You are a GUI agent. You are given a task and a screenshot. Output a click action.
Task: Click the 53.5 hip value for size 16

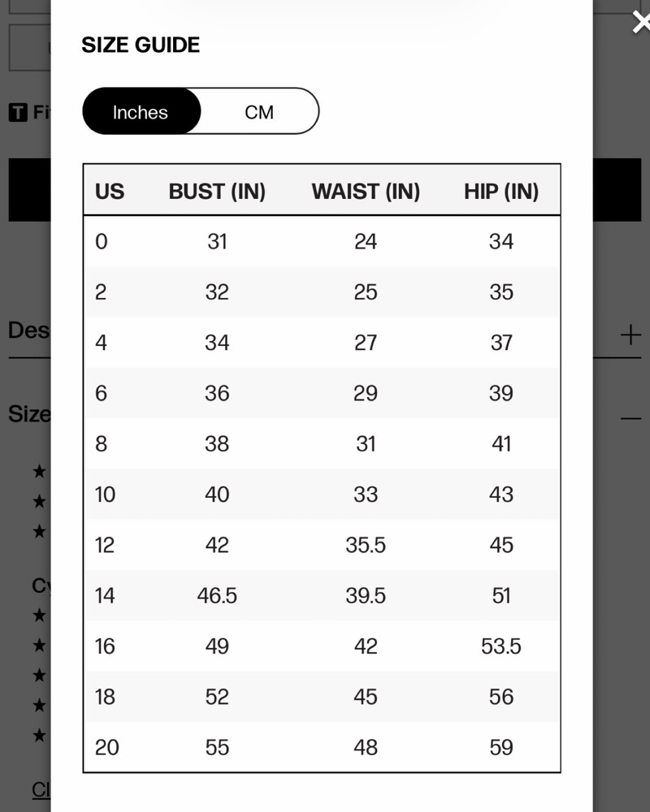click(501, 646)
